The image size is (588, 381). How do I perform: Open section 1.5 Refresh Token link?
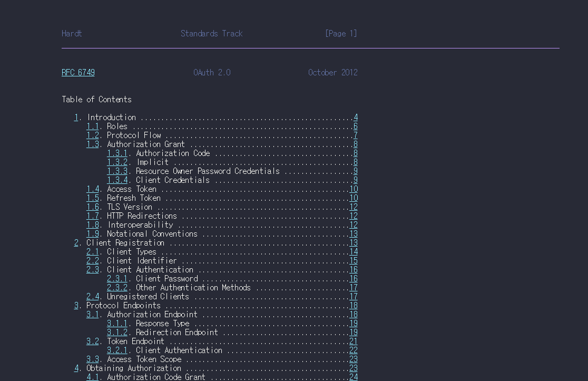tap(93, 198)
